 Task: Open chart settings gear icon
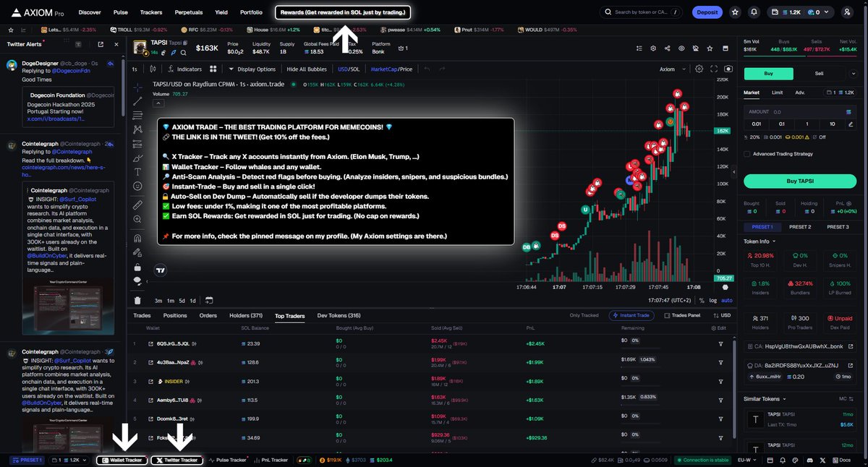coord(699,69)
